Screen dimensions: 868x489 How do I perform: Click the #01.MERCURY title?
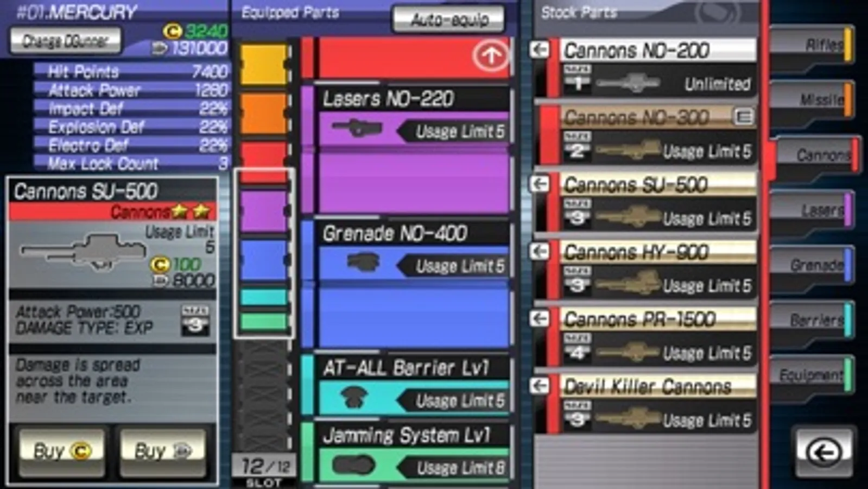77,12
